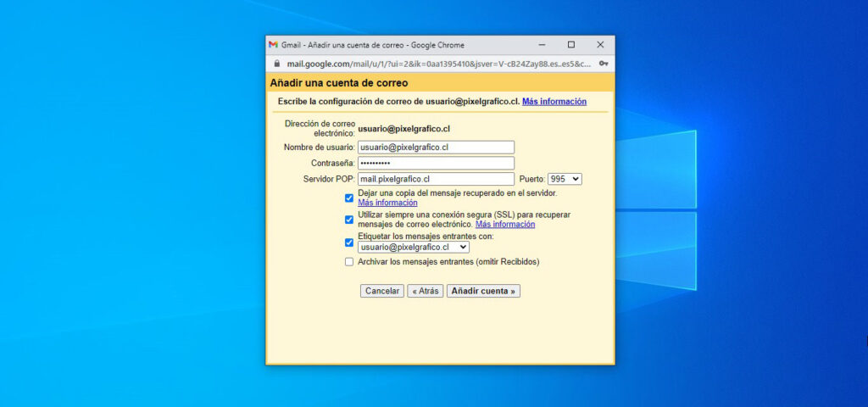Expand the usuario@pixelgrafico.cl label dropdown
The height and width of the screenshot is (407, 868).
413,247
